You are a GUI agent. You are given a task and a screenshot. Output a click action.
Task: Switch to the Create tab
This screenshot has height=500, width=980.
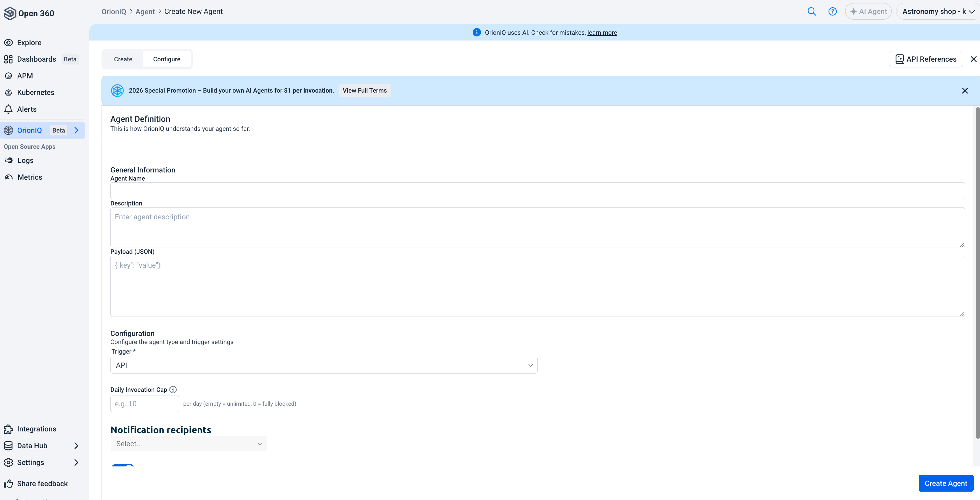123,59
